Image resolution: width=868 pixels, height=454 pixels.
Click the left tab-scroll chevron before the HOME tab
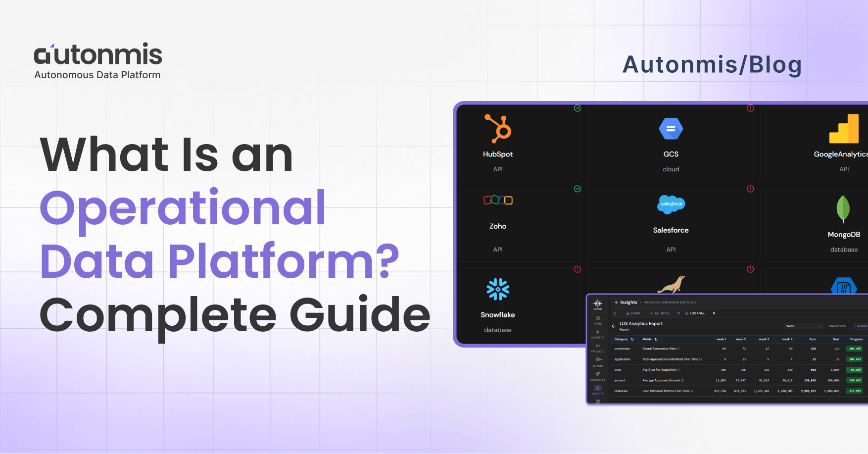coord(615,313)
